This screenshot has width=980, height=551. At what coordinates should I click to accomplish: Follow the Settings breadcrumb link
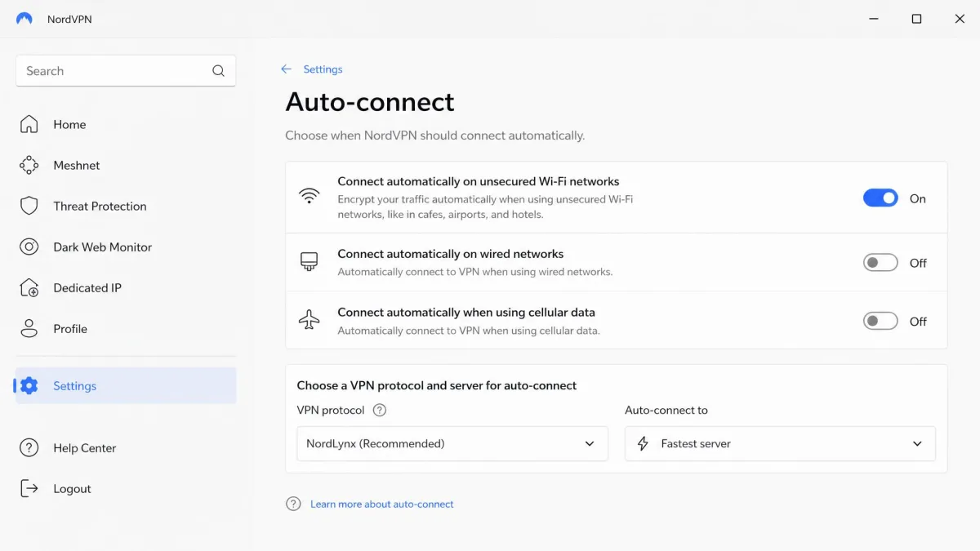(323, 69)
